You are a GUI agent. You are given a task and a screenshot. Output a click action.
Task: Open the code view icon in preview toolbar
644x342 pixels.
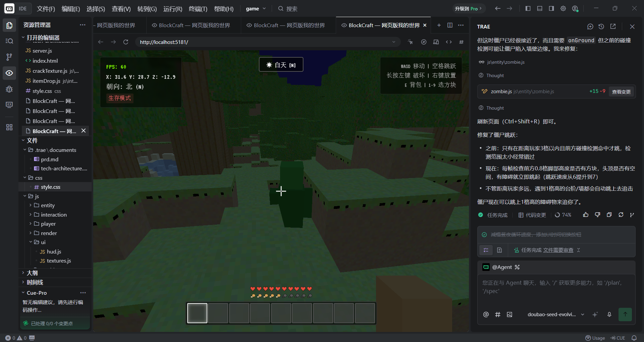click(x=449, y=42)
